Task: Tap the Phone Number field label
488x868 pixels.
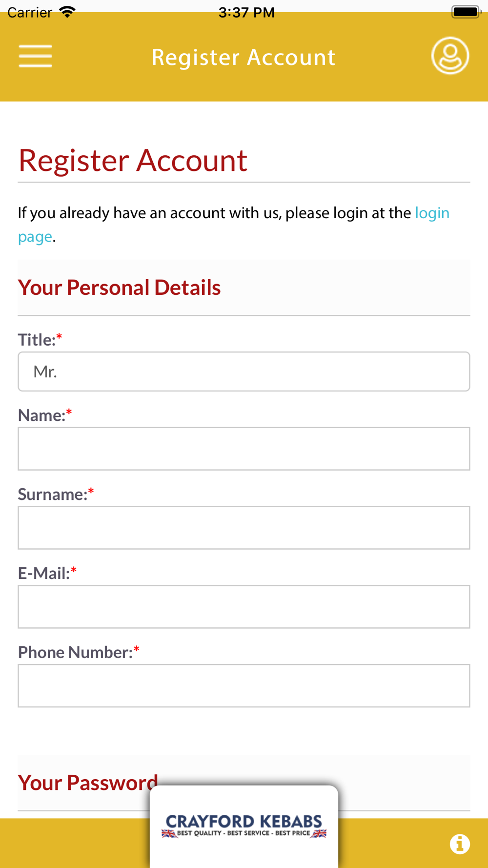Action: [76, 652]
